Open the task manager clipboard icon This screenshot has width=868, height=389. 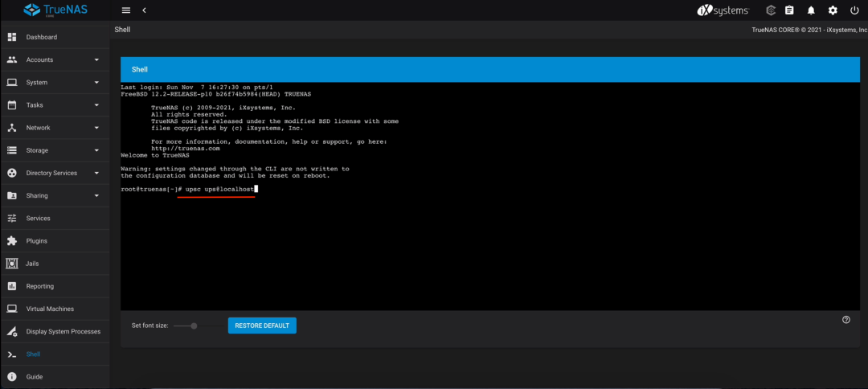pyautogui.click(x=789, y=10)
